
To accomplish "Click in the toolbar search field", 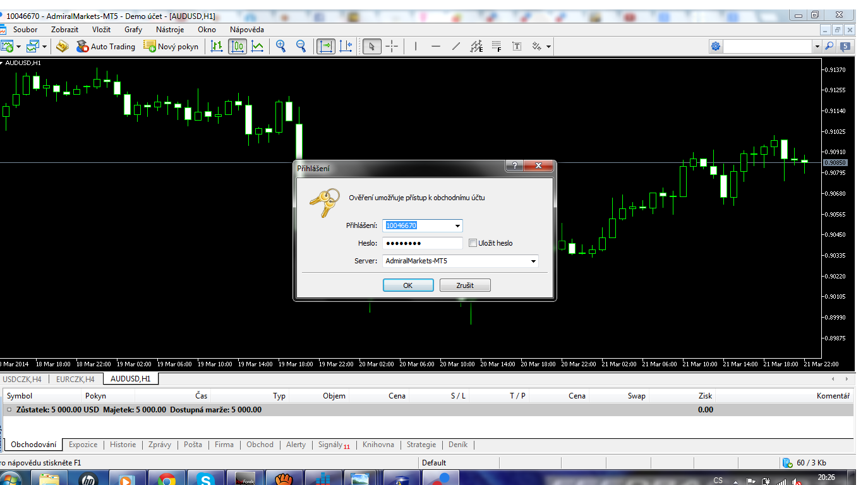I will click(768, 46).
